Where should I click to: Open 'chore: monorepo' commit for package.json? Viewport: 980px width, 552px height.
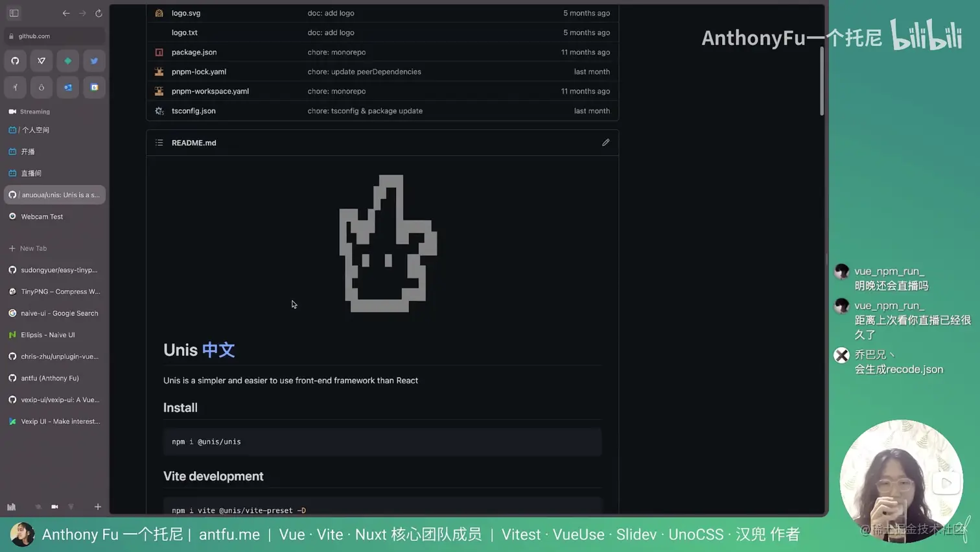click(336, 52)
